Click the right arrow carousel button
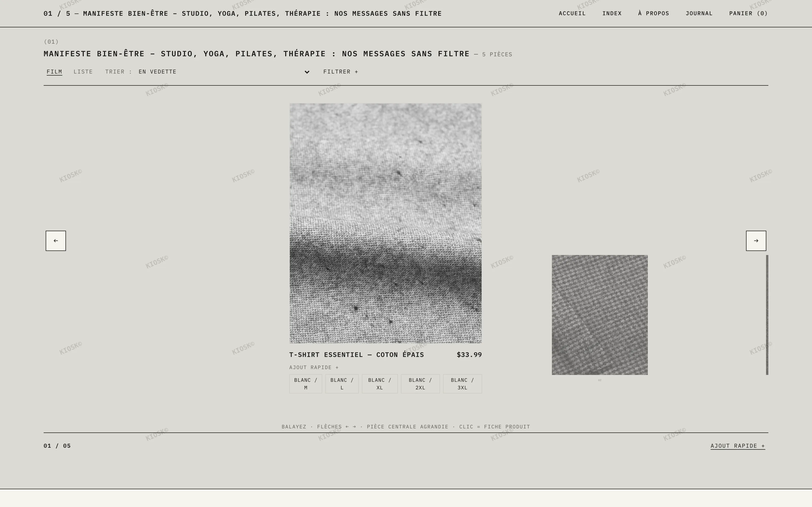The width and height of the screenshot is (812, 507). (756, 241)
